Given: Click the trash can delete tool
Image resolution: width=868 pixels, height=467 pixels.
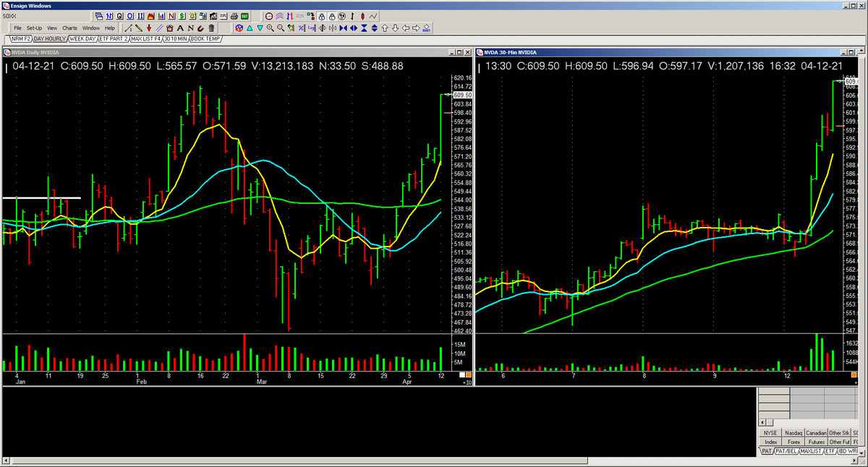Looking at the screenshot, I should click(x=211, y=28).
